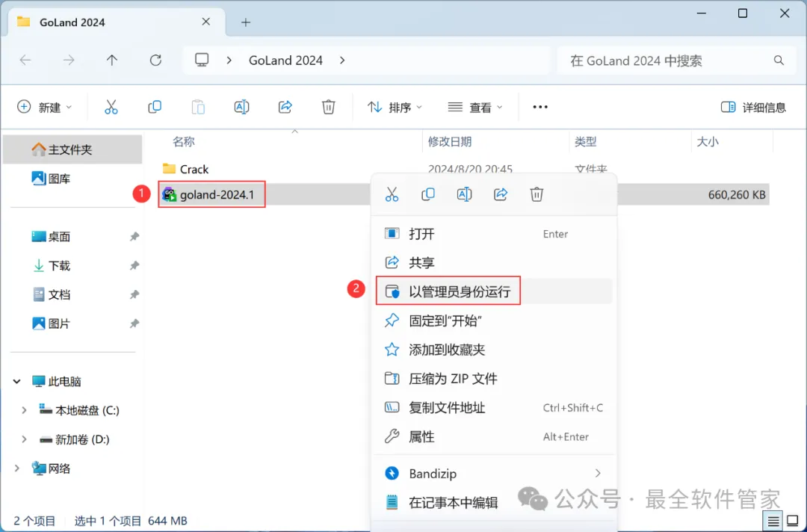Screen dimensions: 807x532
Task: Click the 660,260 KB size cell
Action: (737, 195)
